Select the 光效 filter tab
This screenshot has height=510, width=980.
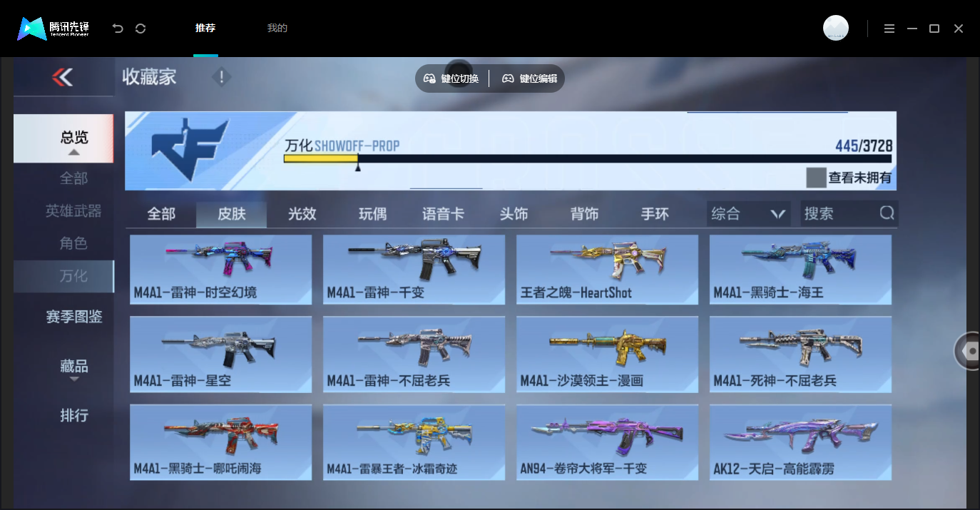[302, 214]
